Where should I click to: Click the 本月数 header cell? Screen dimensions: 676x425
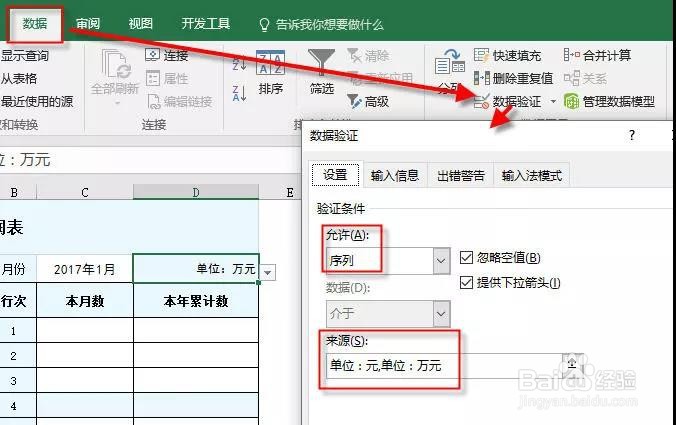85,301
